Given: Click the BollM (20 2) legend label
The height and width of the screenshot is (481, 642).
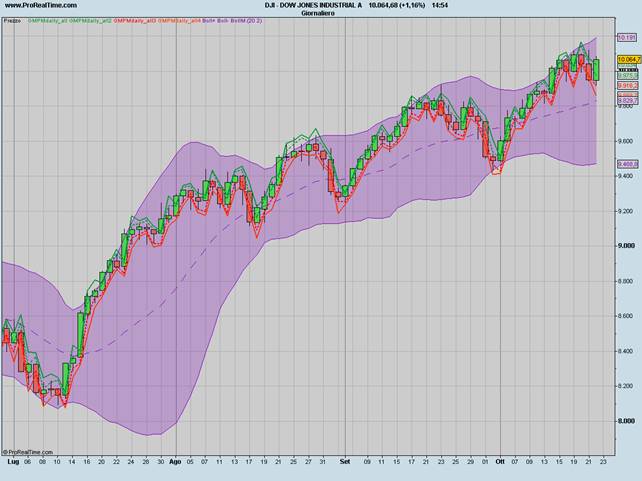Looking at the screenshot, I should tap(246, 20).
